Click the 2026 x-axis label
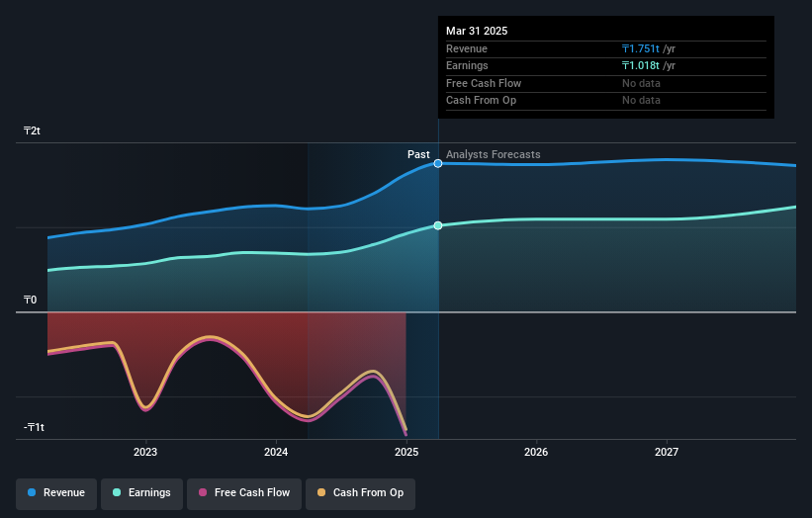The image size is (812, 518). click(536, 452)
